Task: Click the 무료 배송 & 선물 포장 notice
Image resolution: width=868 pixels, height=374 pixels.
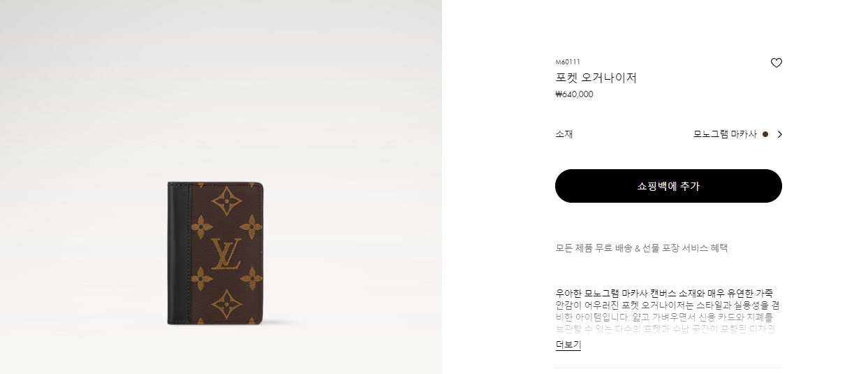Action: [x=641, y=248]
